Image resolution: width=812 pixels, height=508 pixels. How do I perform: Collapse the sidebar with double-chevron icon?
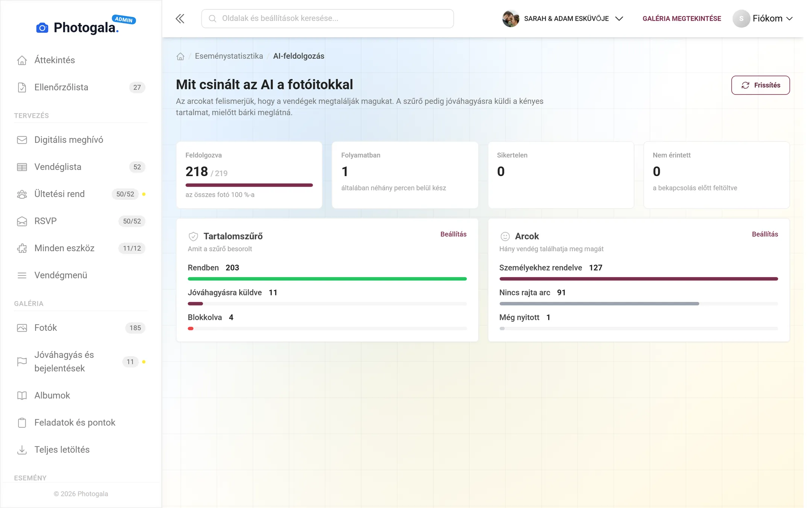click(180, 18)
